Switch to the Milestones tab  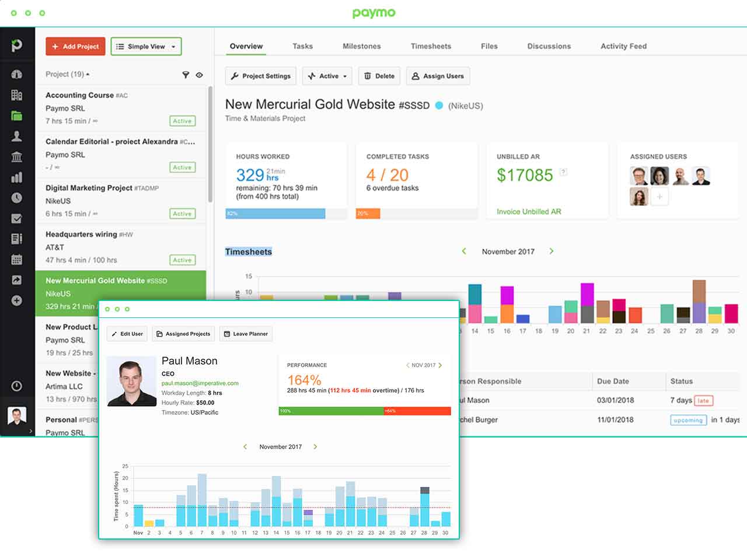(362, 46)
